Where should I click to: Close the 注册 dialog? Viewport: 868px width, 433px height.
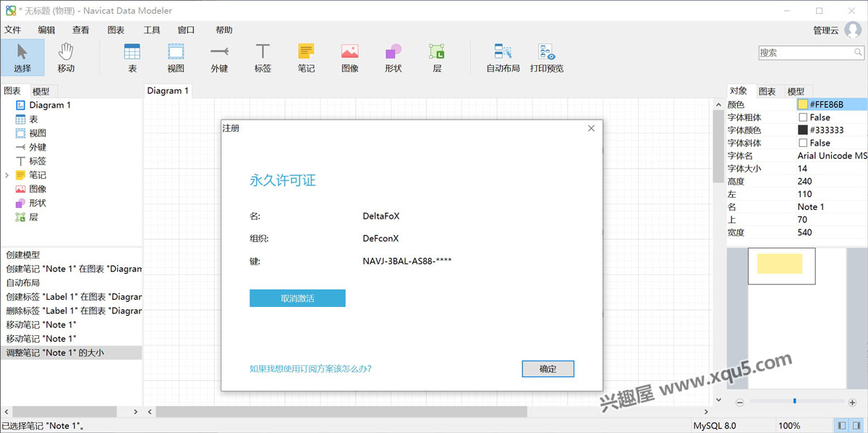pyautogui.click(x=591, y=128)
